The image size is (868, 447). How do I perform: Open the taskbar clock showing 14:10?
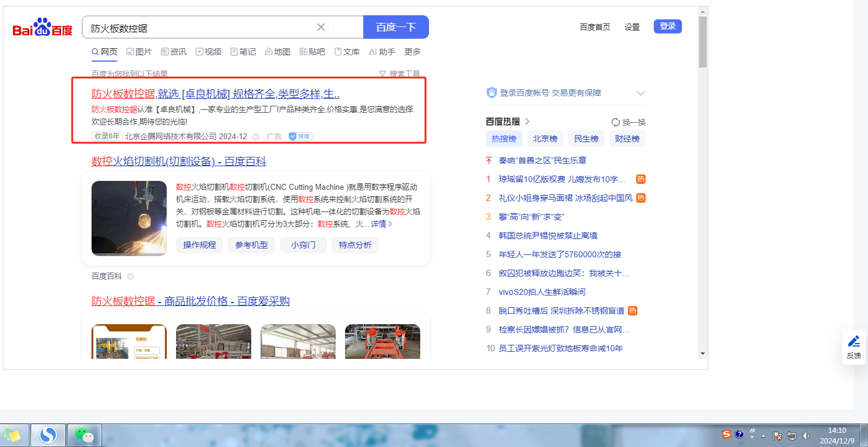(837, 435)
